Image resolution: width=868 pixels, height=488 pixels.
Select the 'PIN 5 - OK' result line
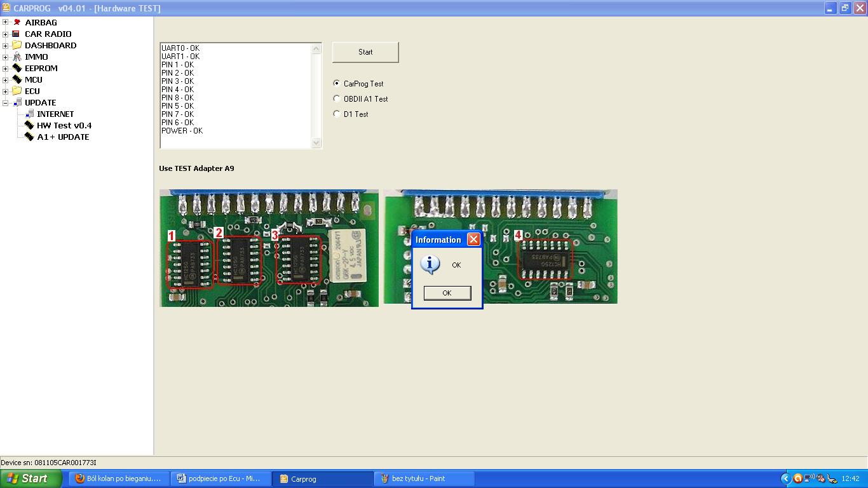click(x=178, y=106)
